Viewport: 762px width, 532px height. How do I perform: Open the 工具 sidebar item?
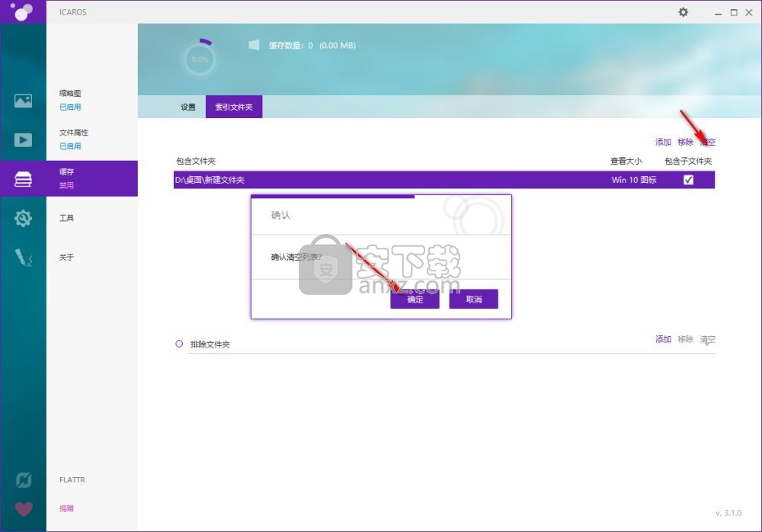(66, 218)
